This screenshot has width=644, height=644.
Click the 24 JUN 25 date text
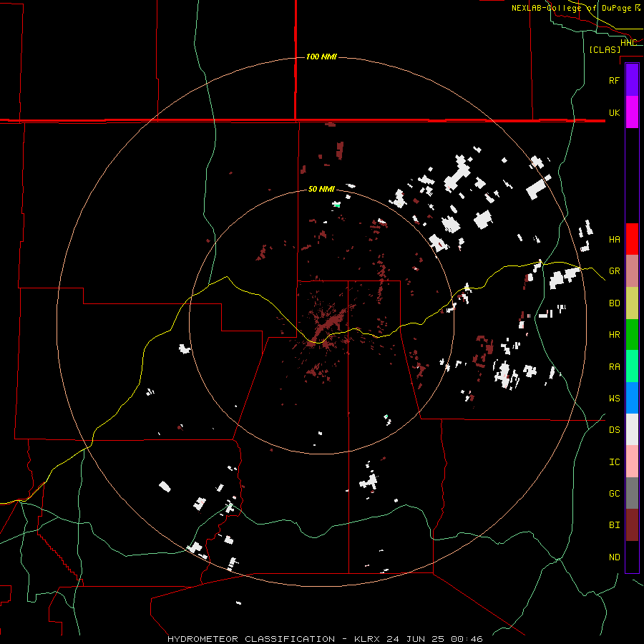pyautogui.click(x=416, y=639)
